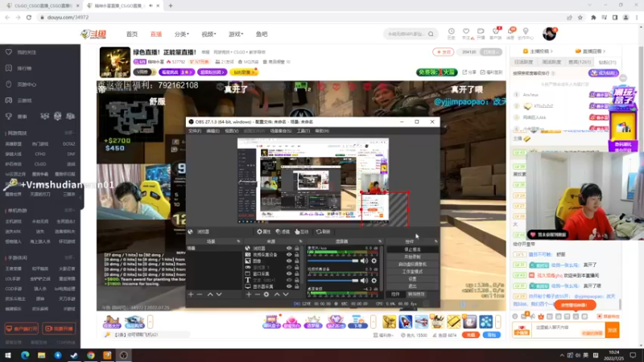Screen dimensions: 644x362
Task: Toggle visibility of 图像 source
Action: (289, 261)
